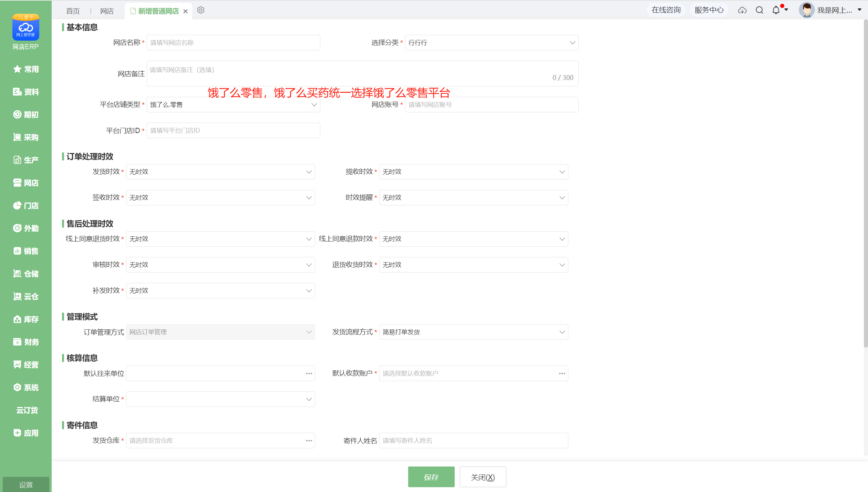The height and width of the screenshot is (492, 868).
Task: Open the 常用 favorites sidebar menu
Action: [26, 69]
